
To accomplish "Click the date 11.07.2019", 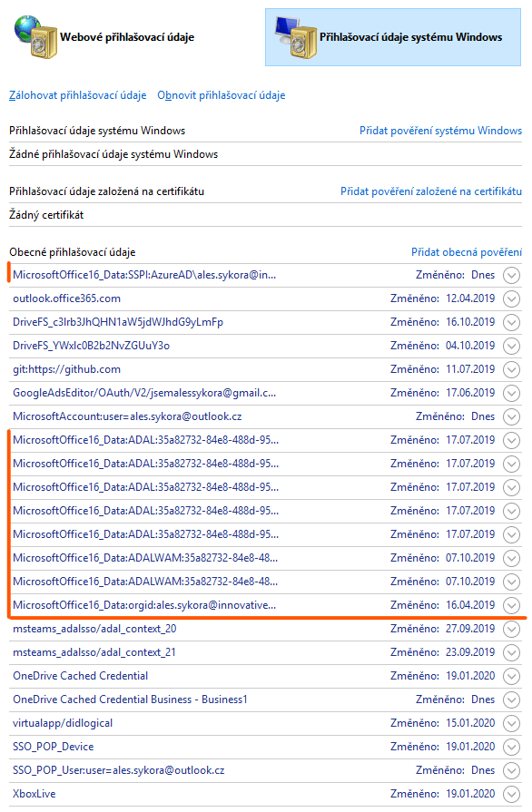I will [470, 369].
